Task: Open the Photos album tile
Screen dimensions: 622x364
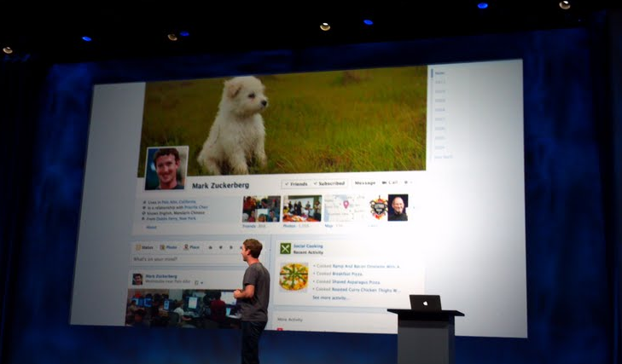Action: 302,208
